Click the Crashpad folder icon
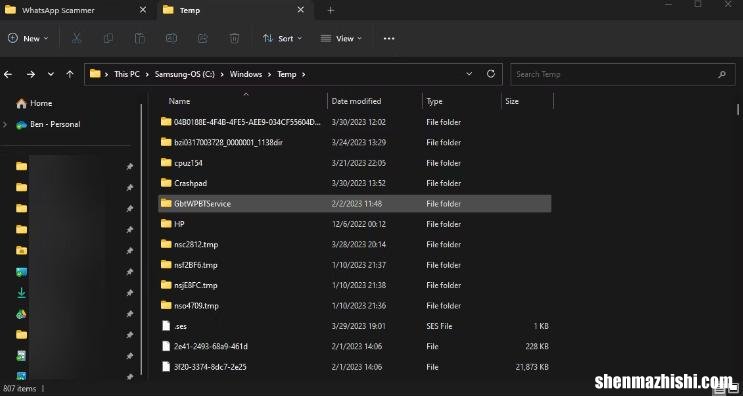 [166, 183]
